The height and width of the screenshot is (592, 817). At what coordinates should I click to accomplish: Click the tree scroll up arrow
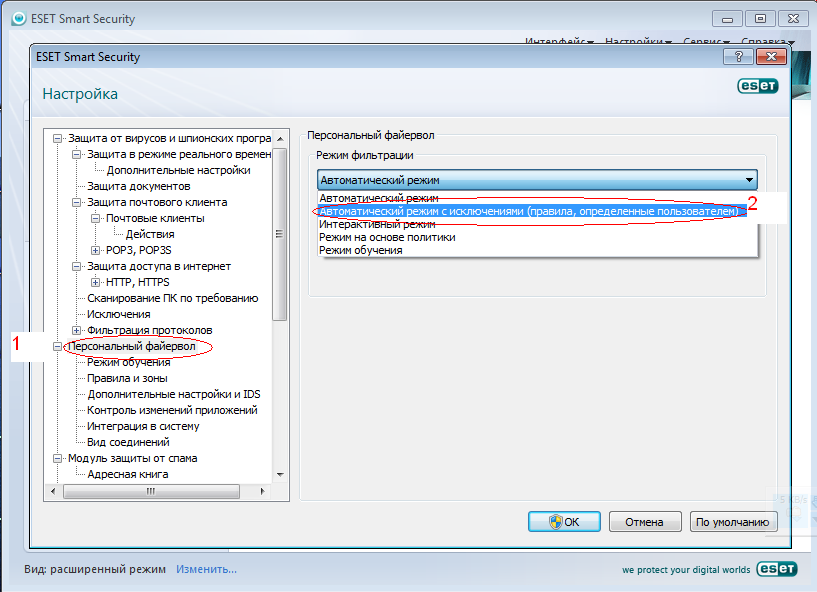tap(280, 139)
